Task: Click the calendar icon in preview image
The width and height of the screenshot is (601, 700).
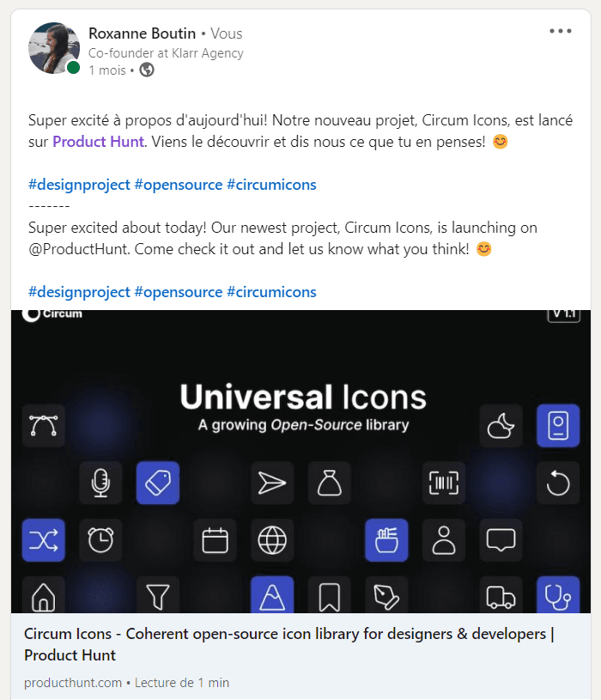Action: coord(215,539)
